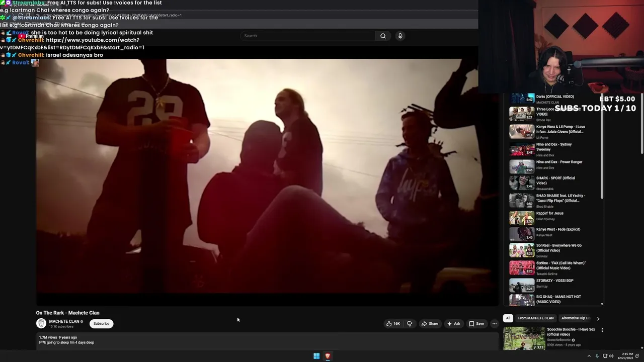
Task: Open the Share dialog
Action: tap(430, 324)
